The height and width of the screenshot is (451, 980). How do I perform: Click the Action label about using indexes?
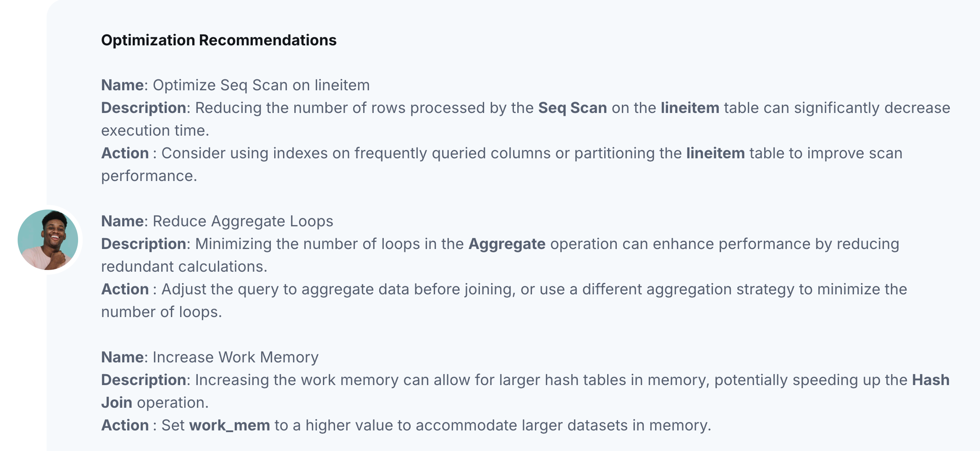click(x=125, y=153)
